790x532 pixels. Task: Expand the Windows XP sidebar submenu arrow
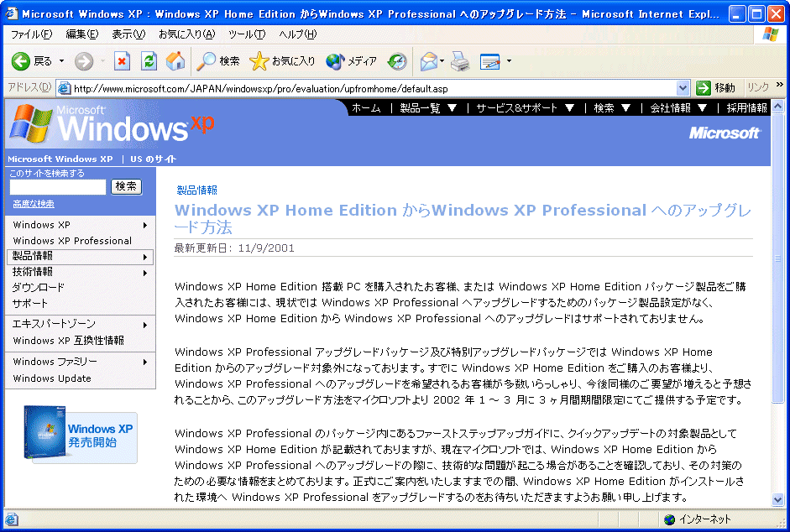[145, 225]
